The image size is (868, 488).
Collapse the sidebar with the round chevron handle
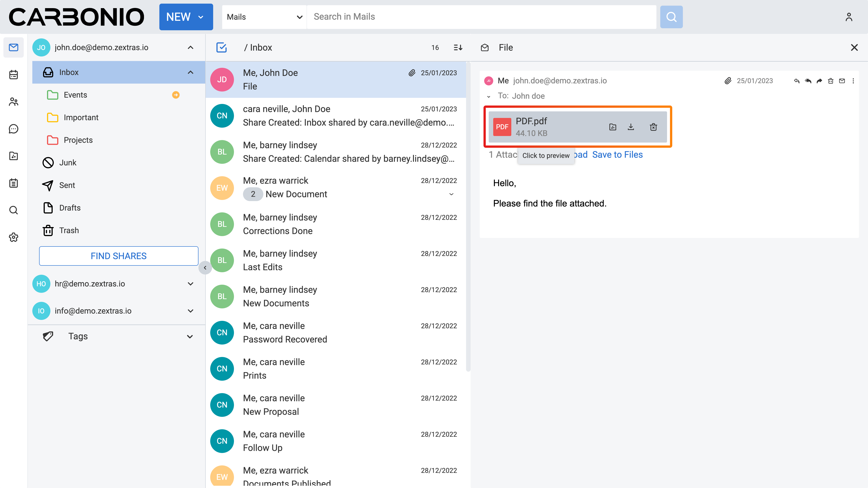[x=205, y=268]
